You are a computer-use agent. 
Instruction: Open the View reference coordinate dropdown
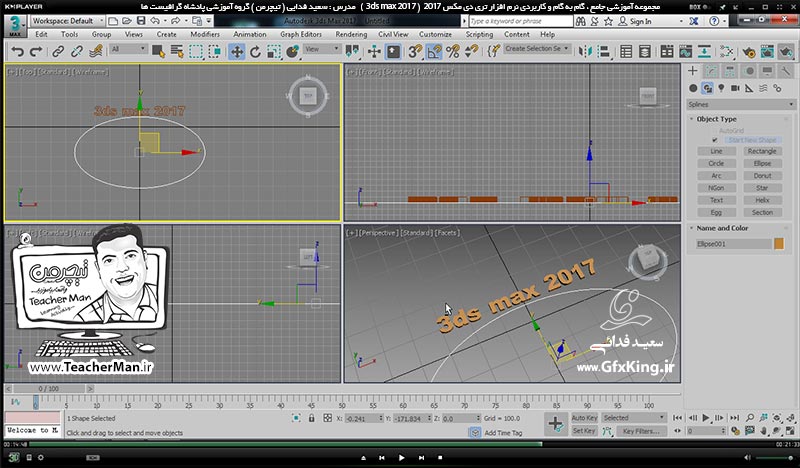(322, 49)
